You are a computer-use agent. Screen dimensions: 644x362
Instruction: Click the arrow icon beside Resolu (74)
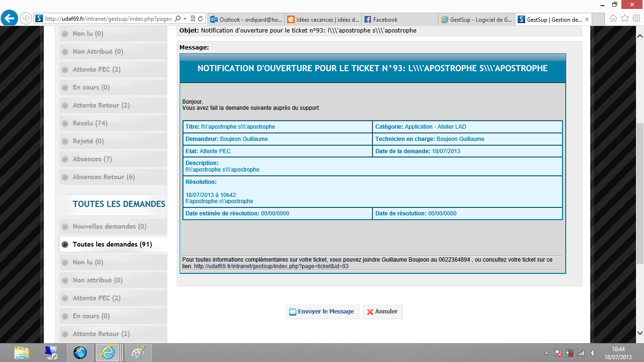pos(65,123)
